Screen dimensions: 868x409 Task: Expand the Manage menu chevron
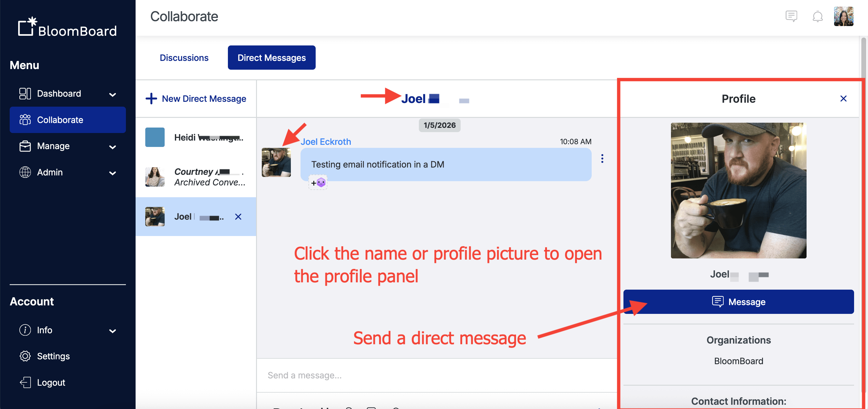pos(113,147)
